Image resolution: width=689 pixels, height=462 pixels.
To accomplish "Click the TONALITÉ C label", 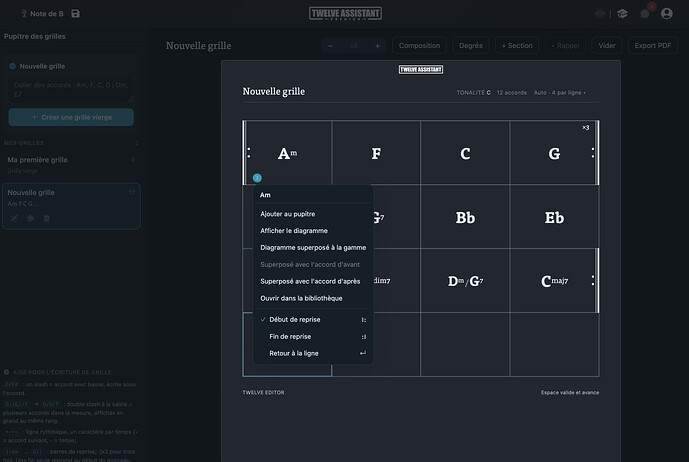I will pyautogui.click(x=473, y=93).
